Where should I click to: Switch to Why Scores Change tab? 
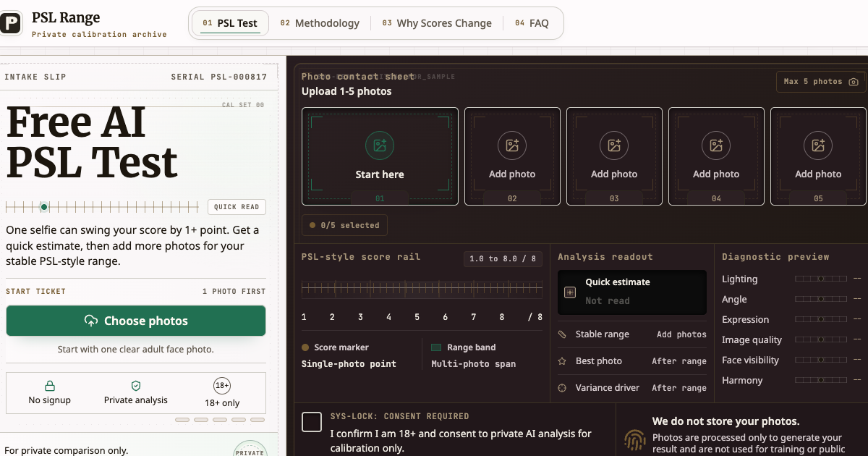pos(437,23)
